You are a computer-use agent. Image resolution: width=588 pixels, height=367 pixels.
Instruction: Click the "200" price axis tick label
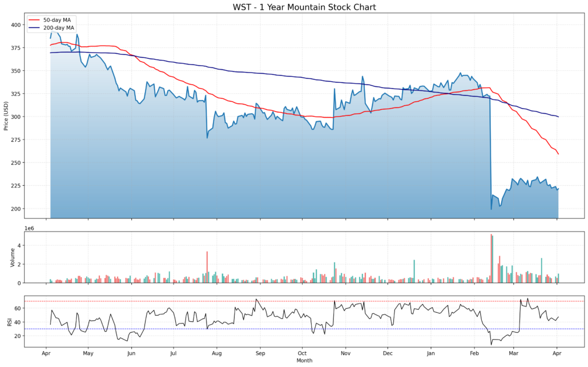click(x=16, y=209)
